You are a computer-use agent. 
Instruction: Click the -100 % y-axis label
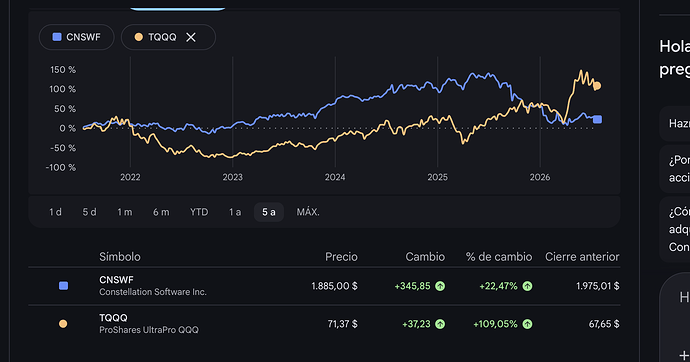tap(61, 168)
